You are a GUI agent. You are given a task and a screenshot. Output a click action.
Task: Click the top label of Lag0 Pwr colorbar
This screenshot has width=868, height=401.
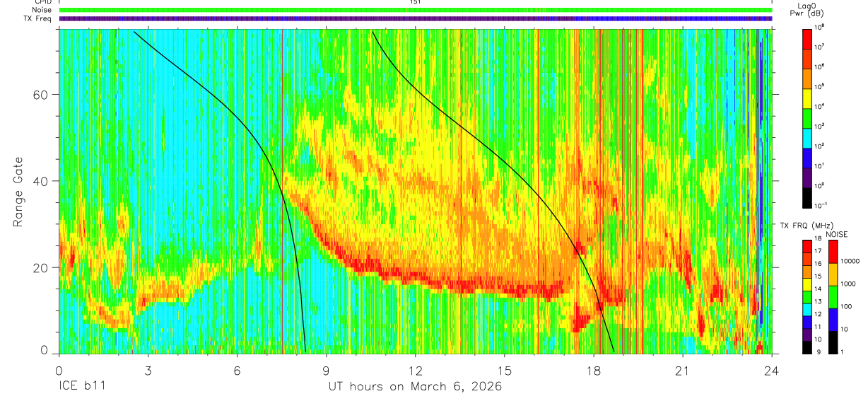coord(820,27)
